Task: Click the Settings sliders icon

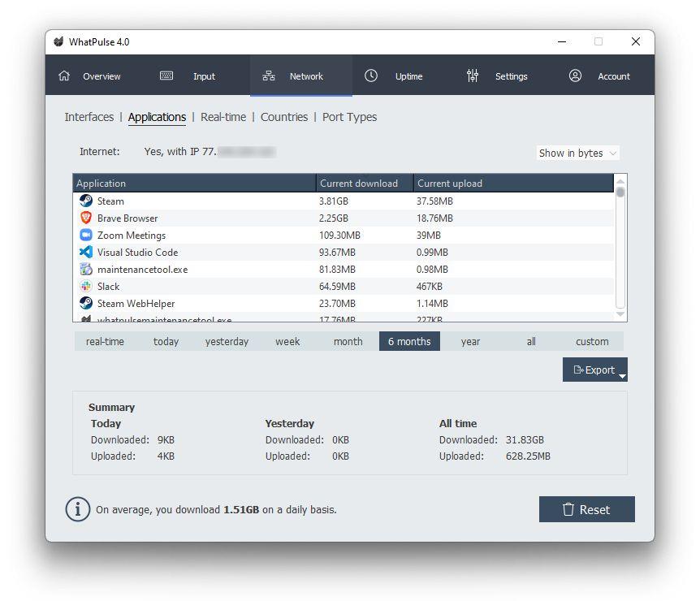Action: (x=473, y=76)
